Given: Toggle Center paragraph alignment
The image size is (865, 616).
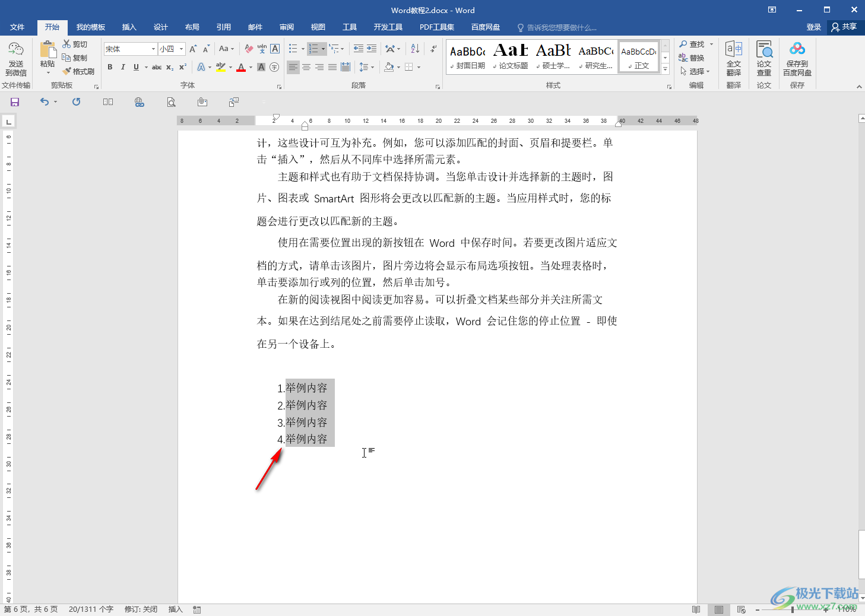Looking at the screenshot, I should tap(306, 67).
